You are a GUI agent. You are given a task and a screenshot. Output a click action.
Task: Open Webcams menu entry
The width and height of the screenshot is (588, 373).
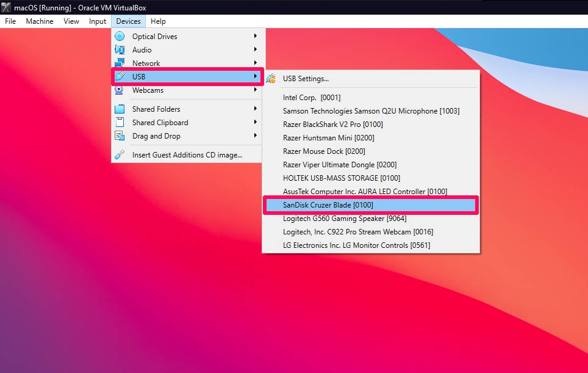tap(187, 90)
